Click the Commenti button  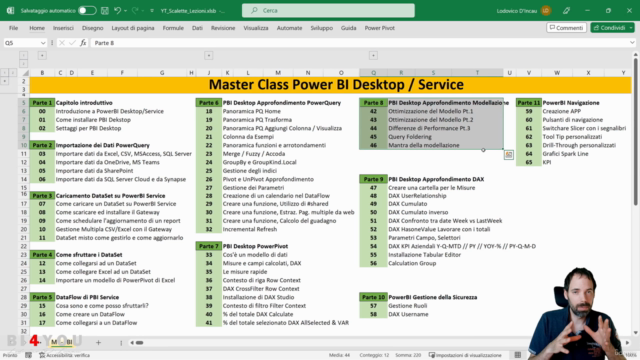click(x=566, y=28)
